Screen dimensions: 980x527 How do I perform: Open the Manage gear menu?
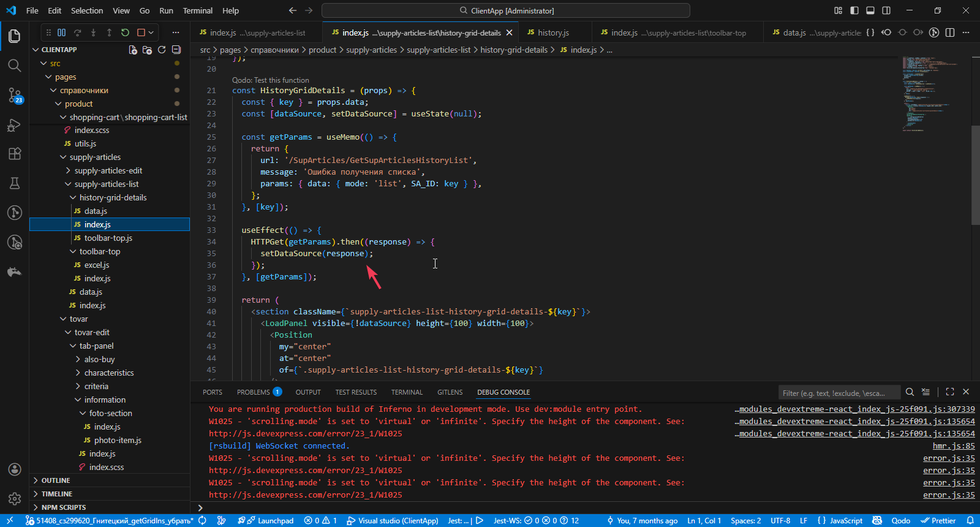[15, 499]
